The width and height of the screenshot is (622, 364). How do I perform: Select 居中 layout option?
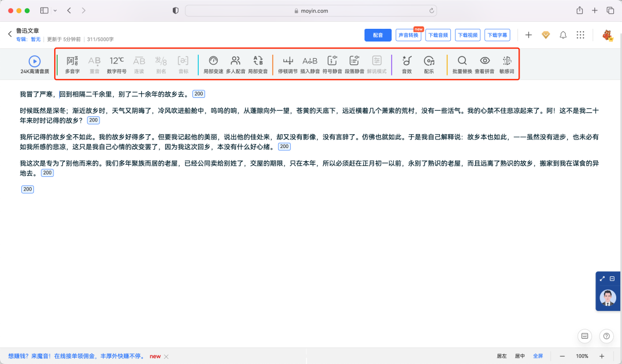(x=519, y=356)
